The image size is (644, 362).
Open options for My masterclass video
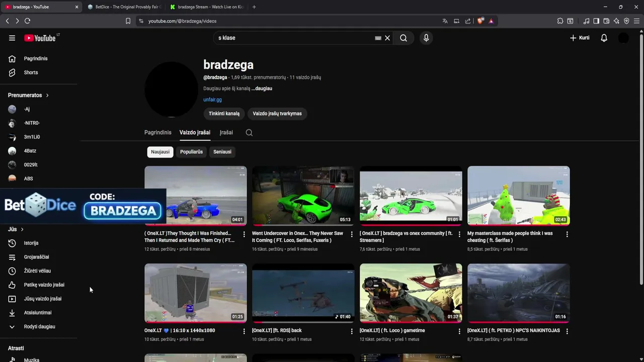click(567, 234)
